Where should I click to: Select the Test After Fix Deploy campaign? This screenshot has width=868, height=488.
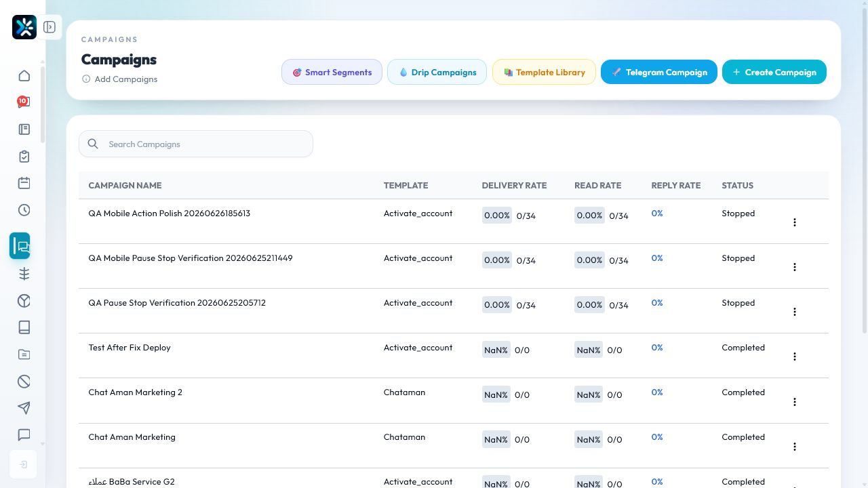coord(130,348)
